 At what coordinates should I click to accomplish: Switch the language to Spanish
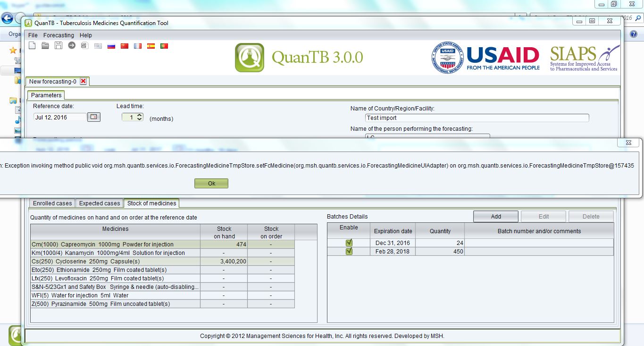point(151,46)
